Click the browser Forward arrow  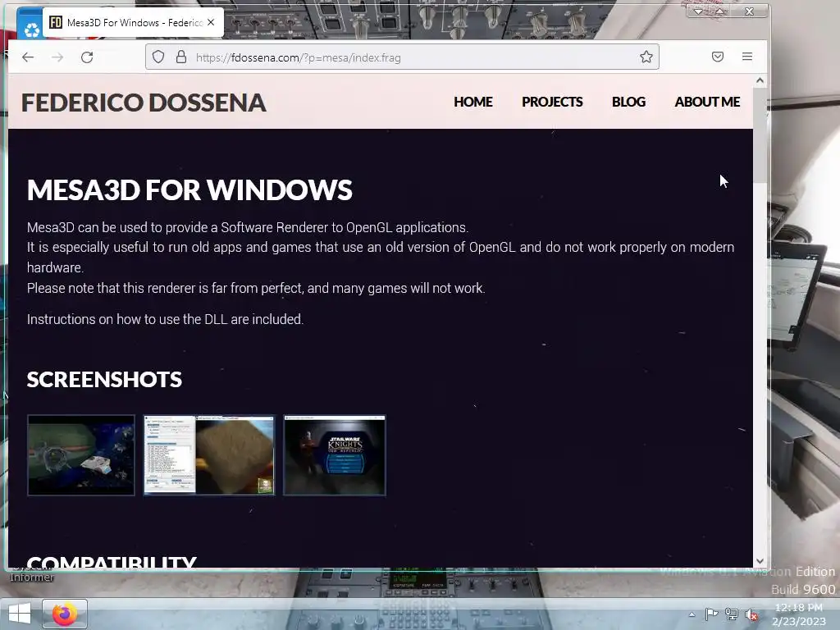click(57, 57)
